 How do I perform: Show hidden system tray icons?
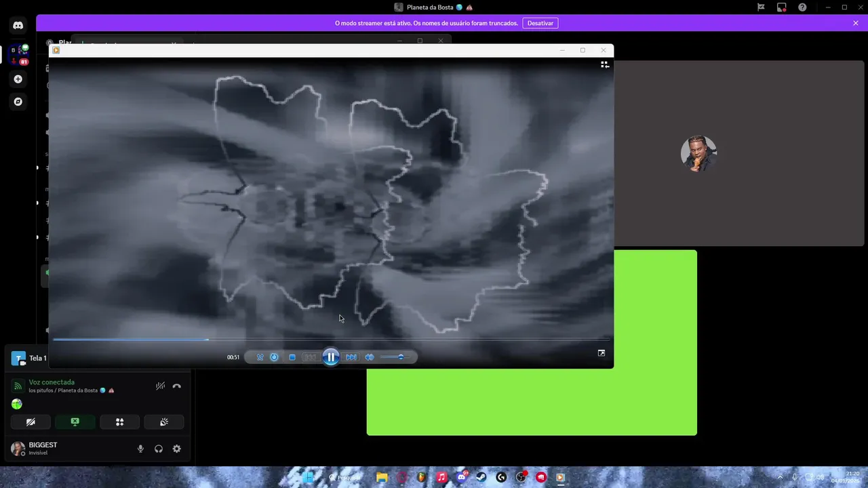pos(780,477)
